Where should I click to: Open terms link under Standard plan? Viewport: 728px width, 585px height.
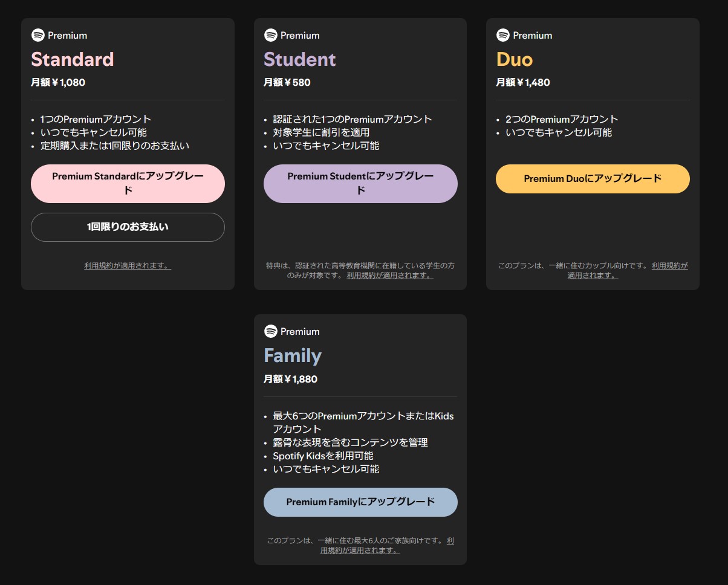[x=128, y=266]
